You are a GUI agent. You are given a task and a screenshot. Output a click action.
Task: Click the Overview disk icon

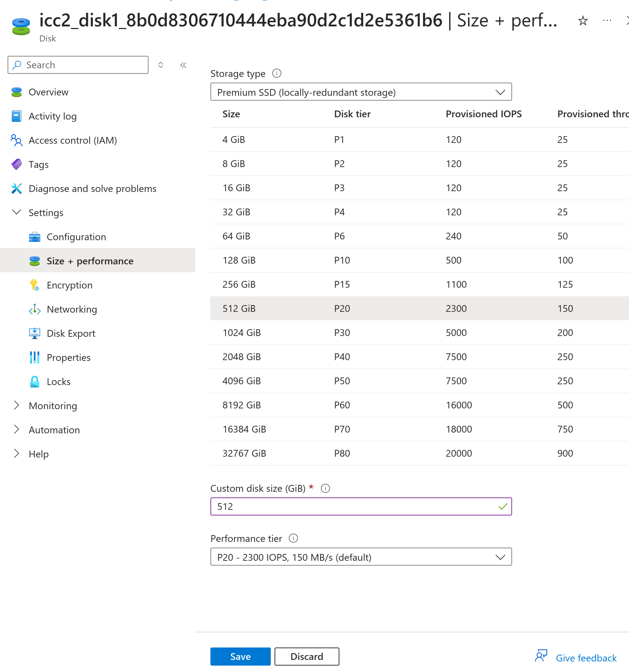coord(17,92)
